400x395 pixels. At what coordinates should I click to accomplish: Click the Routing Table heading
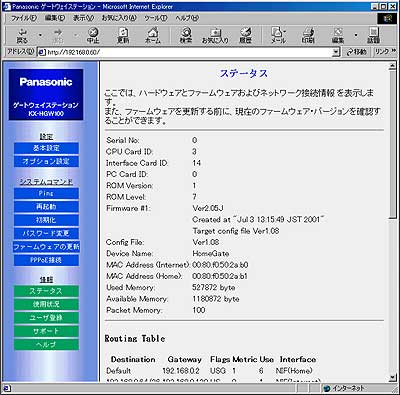135,339
